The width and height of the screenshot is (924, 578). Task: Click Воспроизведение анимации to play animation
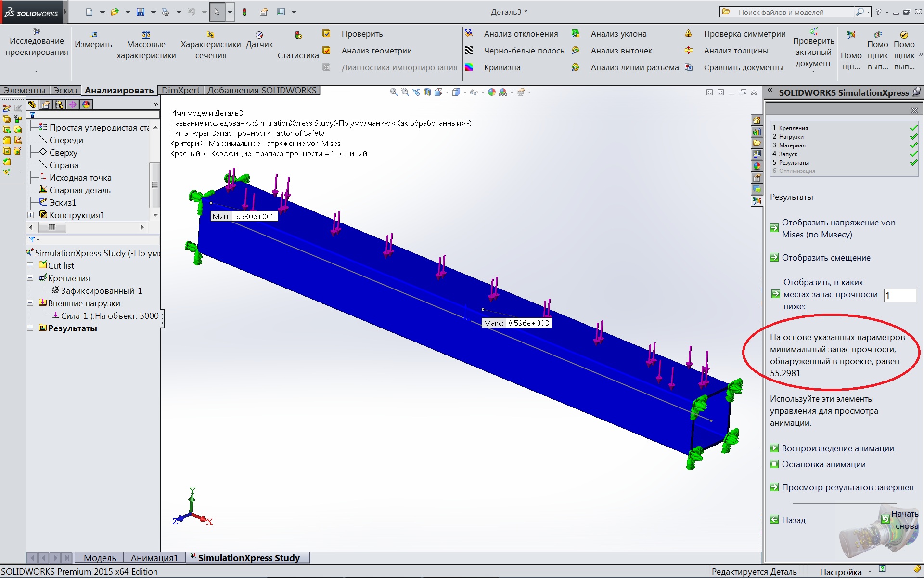tap(837, 448)
